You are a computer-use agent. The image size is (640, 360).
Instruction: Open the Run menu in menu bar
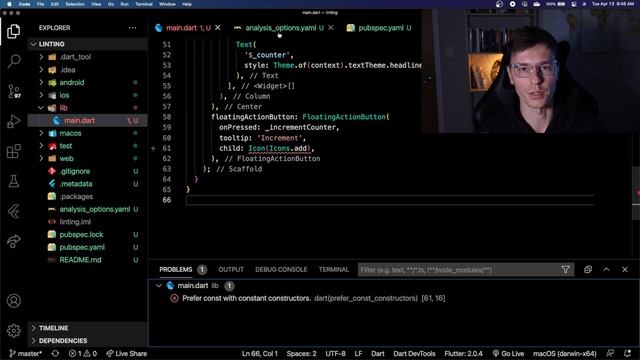pyautogui.click(x=124, y=4)
